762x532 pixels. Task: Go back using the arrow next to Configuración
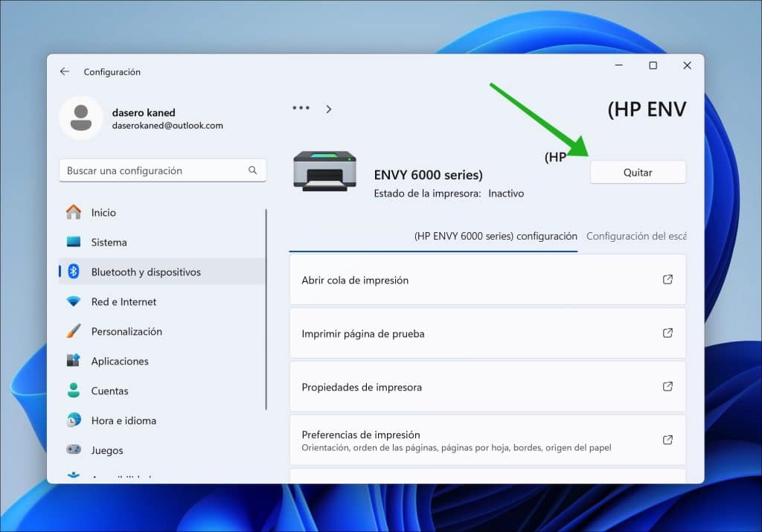click(65, 72)
